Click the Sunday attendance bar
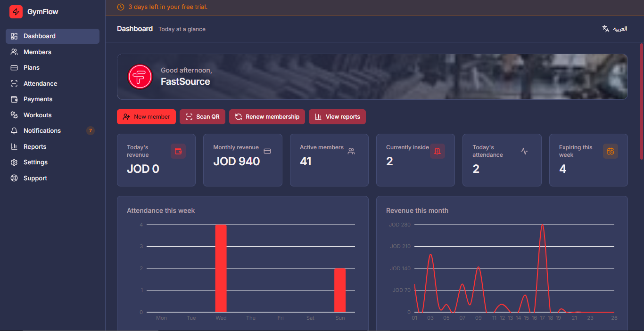The image size is (644, 331). point(340,290)
